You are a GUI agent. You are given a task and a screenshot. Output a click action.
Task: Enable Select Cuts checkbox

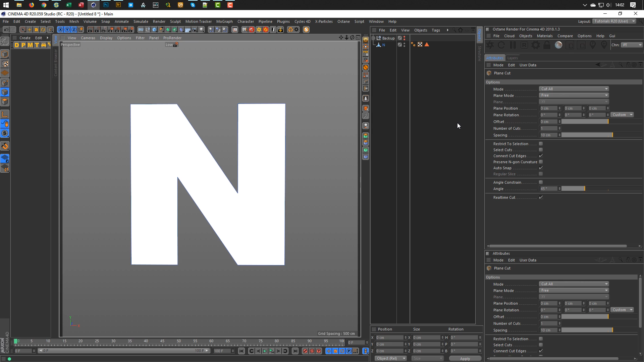click(x=541, y=149)
